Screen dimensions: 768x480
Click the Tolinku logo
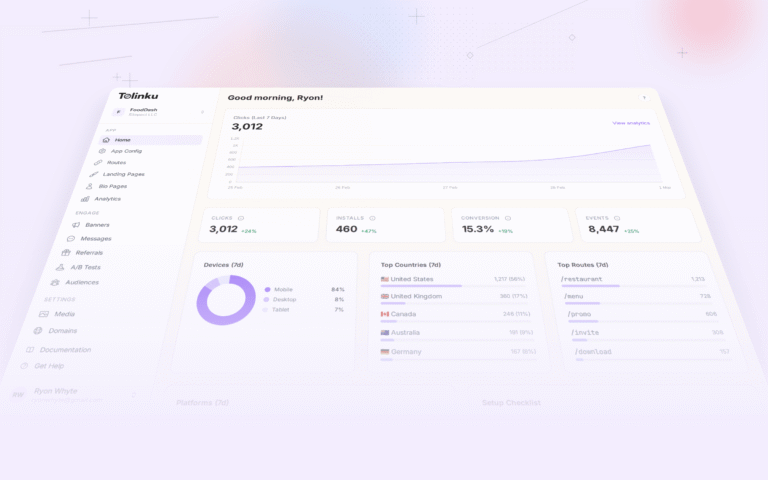[x=138, y=96]
